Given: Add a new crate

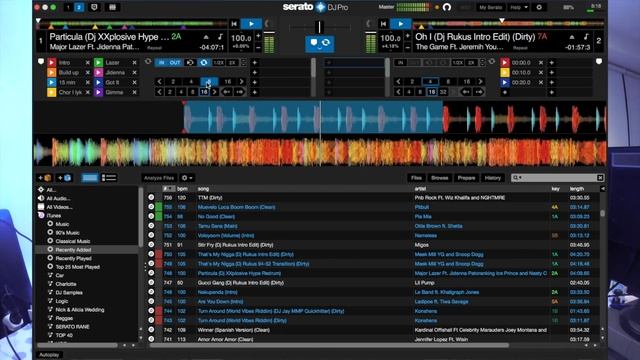Looking at the screenshot, I should tap(44, 178).
